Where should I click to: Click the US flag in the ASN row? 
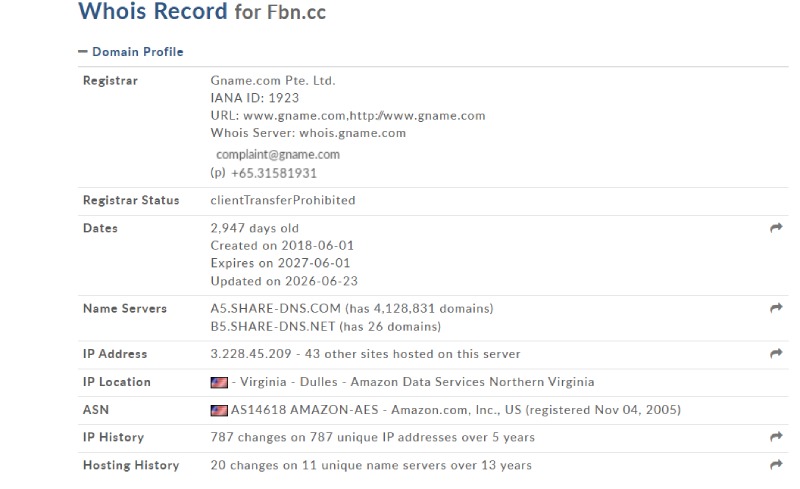coord(219,410)
